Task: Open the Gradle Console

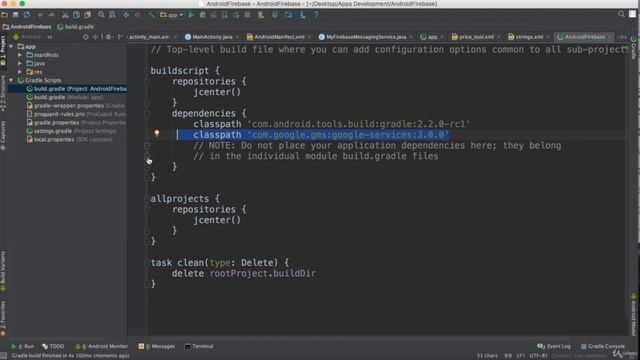Action: [x=603, y=347]
